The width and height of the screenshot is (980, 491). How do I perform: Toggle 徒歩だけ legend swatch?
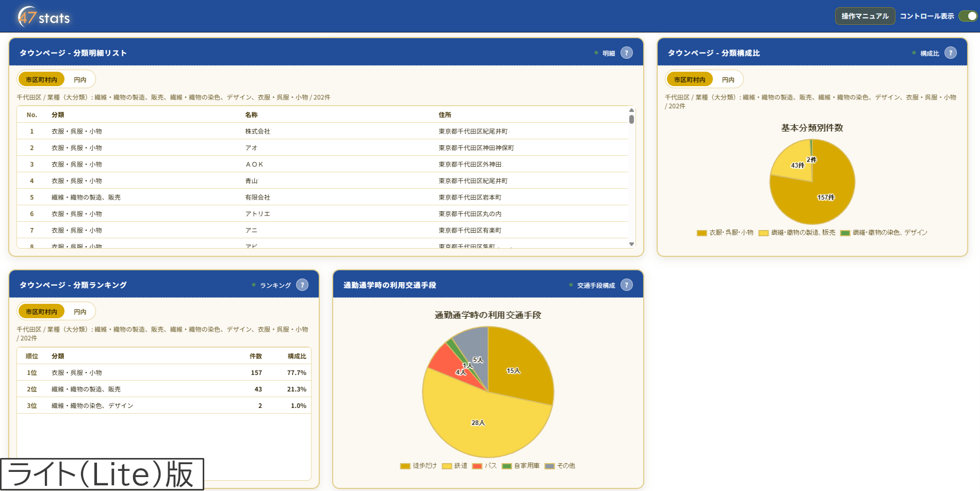[x=405, y=466]
